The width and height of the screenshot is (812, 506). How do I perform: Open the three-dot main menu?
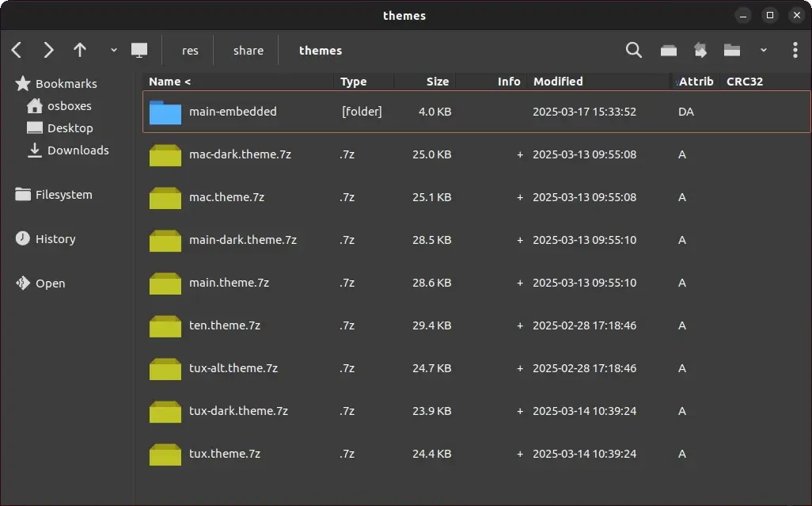click(x=795, y=51)
